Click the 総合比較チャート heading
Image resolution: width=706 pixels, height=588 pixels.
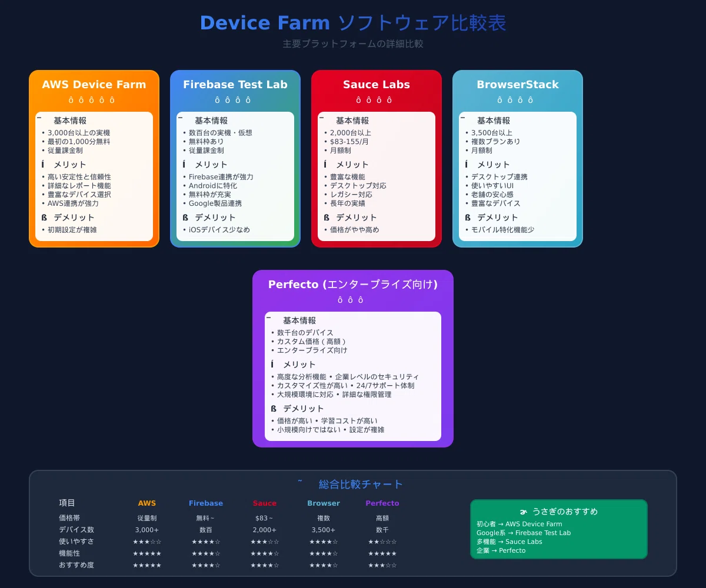tap(361, 485)
